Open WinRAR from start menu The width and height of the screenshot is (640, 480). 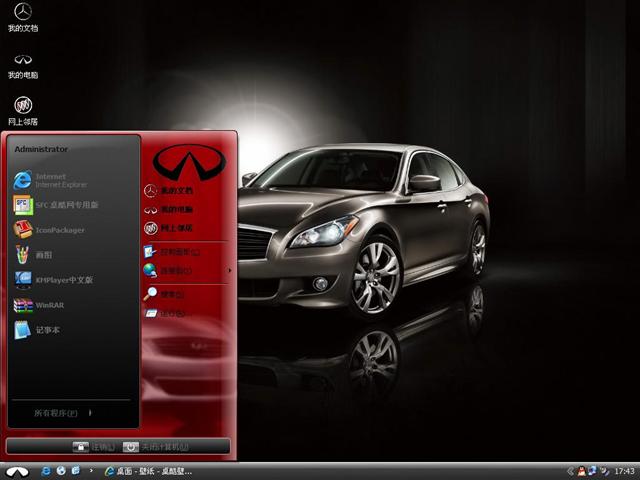click(x=39, y=305)
